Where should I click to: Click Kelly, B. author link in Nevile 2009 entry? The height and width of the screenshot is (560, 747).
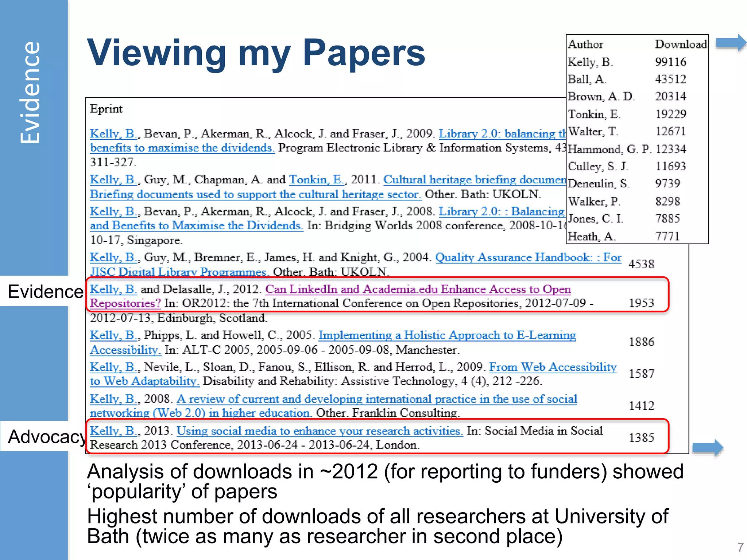(114, 367)
